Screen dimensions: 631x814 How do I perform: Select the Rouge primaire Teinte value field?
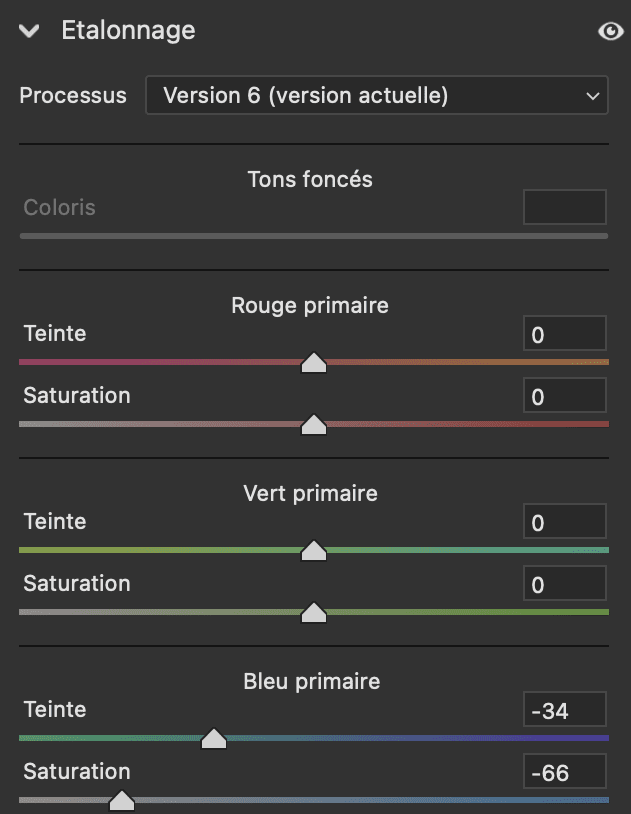[x=564, y=334]
